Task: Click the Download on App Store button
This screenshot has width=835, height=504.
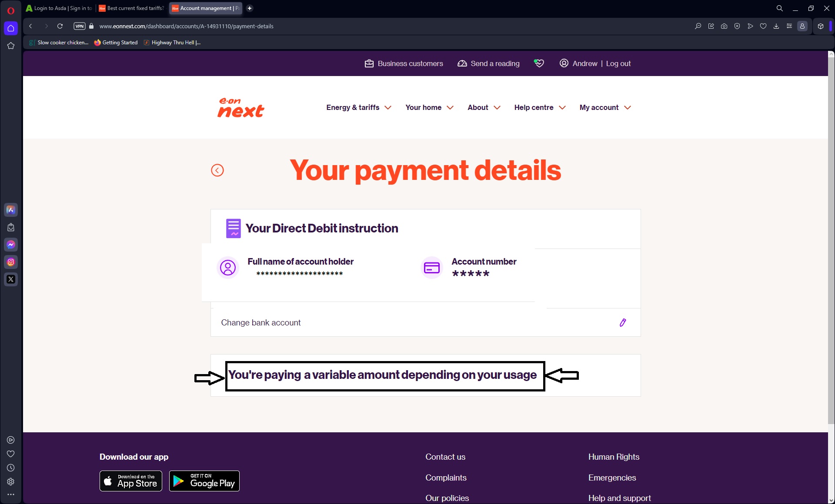Action: [x=130, y=480]
